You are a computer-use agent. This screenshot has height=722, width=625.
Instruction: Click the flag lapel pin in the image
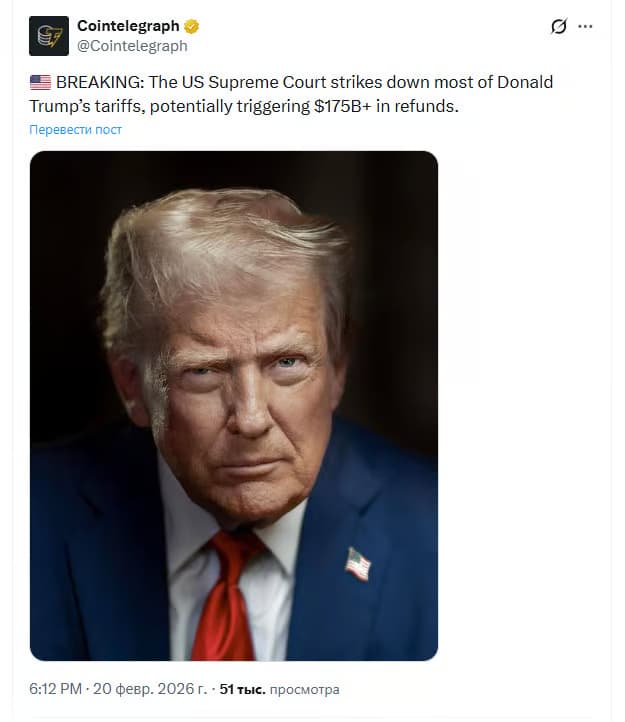click(358, 564)
